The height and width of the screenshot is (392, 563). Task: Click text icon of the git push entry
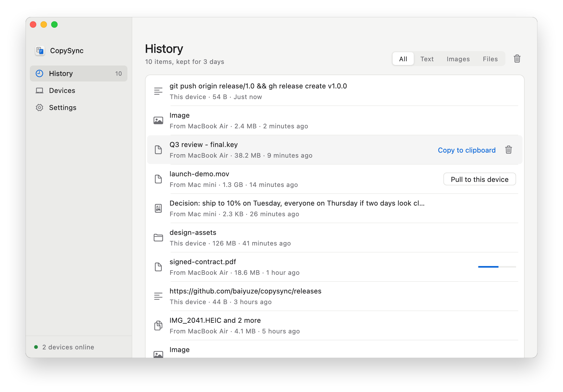tap(158, 91)
